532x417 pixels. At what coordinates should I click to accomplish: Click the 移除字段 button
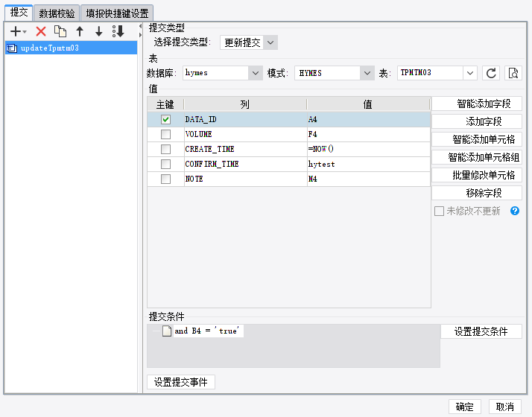[x=477, y=194]
